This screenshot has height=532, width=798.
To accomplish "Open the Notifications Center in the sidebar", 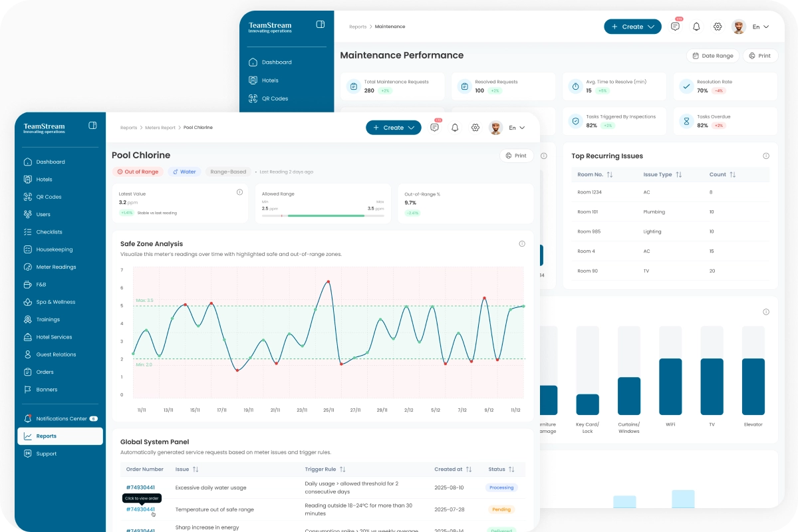I will coord(61,419).
